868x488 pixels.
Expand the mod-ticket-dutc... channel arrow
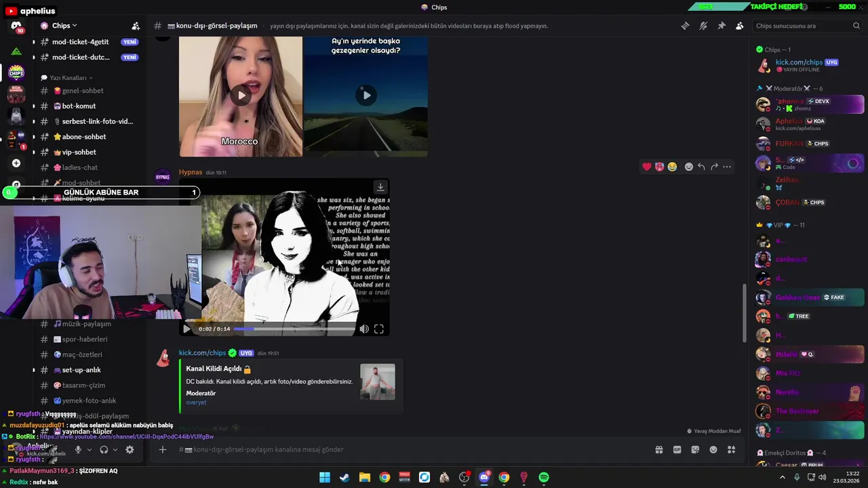click(34, 58)
